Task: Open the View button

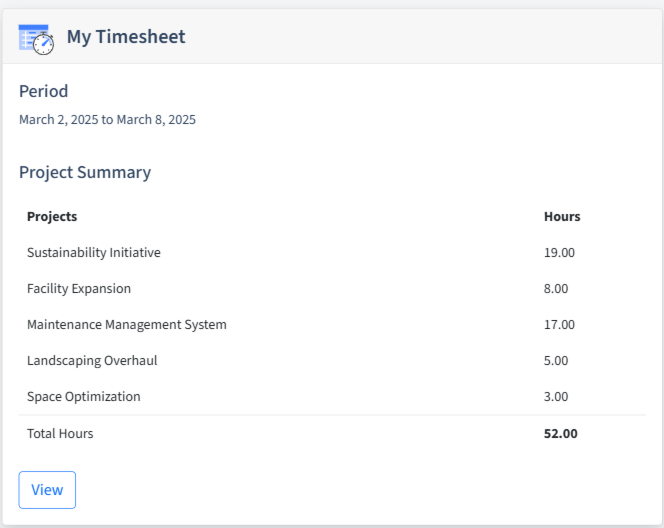Action: click(x=47, y=490)
